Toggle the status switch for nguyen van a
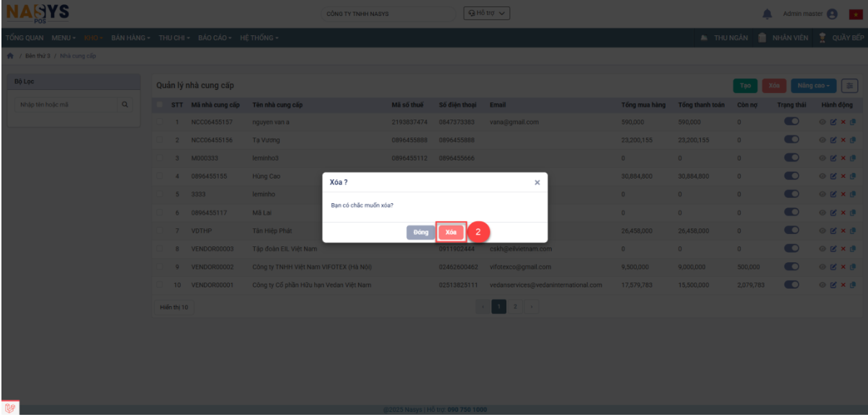Screen dimensions: 868x417 tap(792, 122)
